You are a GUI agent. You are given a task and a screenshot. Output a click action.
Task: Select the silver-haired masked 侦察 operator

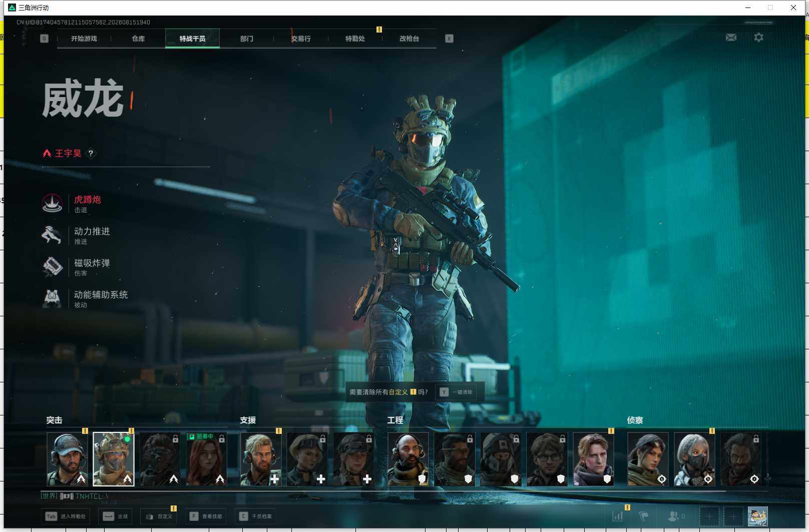click(x=694, y=459)
